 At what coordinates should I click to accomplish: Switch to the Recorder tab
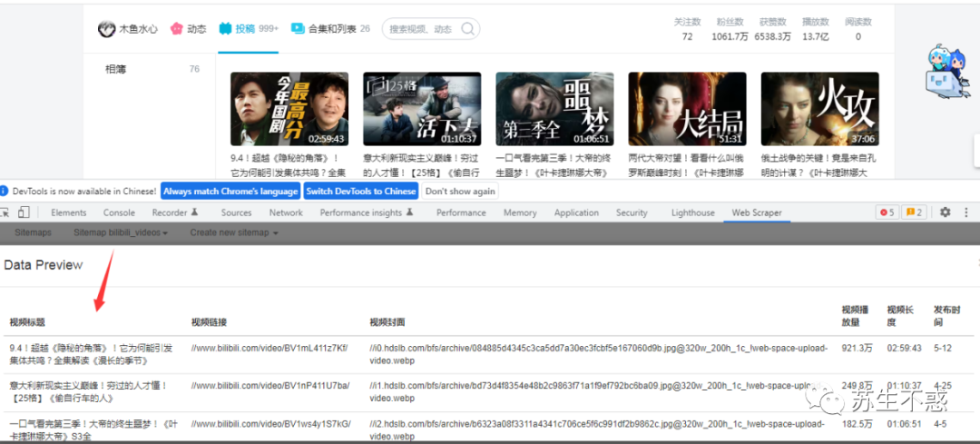click(x=176, y=212)
